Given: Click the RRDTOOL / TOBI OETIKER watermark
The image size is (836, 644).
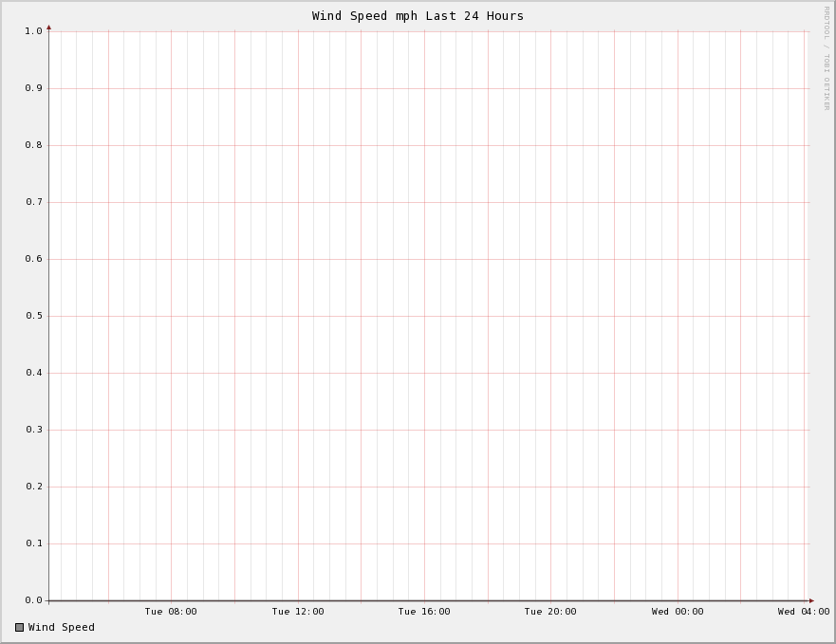Looking at the screenshot, I should [x=826, y=57].
